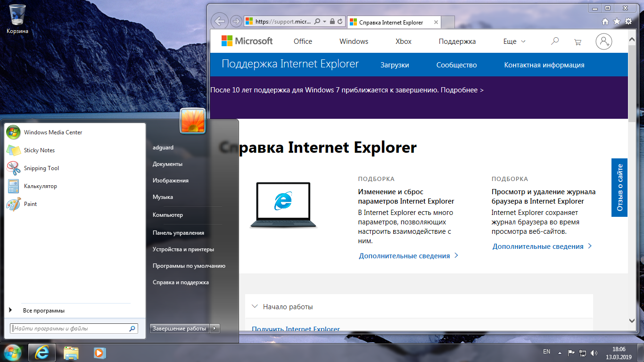Click Получить Internet Explorer link
644x362 pixels.
pyautogui.click(x=296, y=329)
